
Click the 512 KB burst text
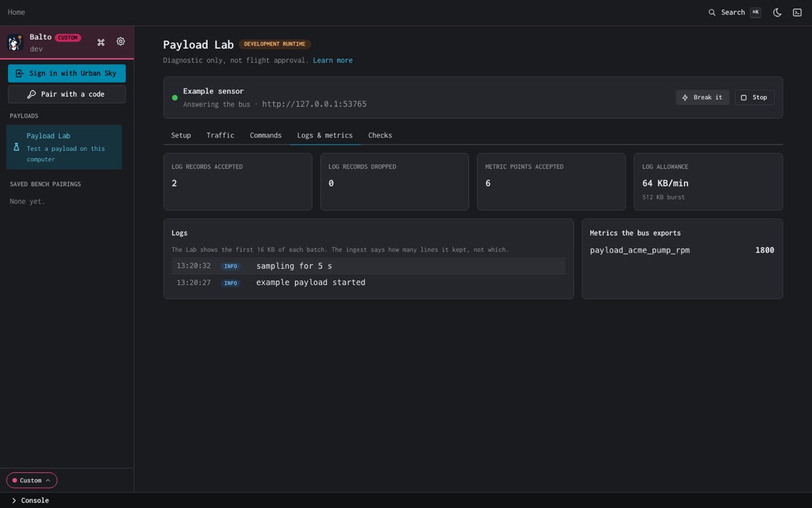pyautogui.click(x=663, y=197)
